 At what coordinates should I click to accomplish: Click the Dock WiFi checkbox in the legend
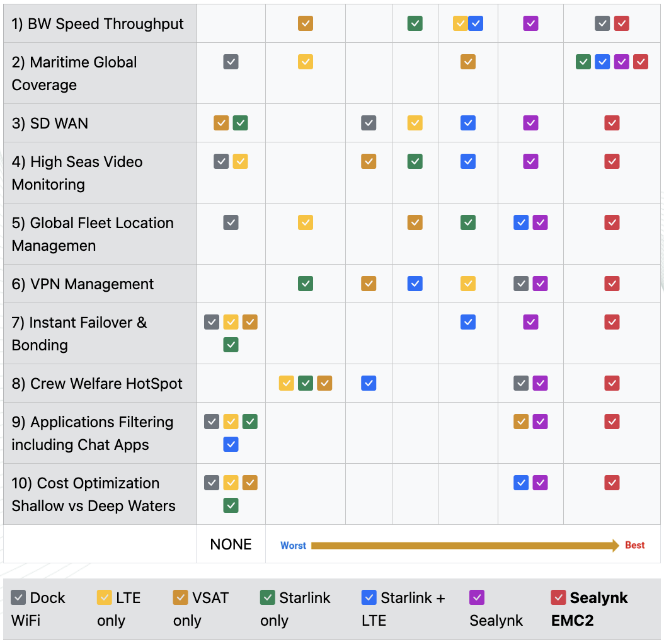point(19,598)
